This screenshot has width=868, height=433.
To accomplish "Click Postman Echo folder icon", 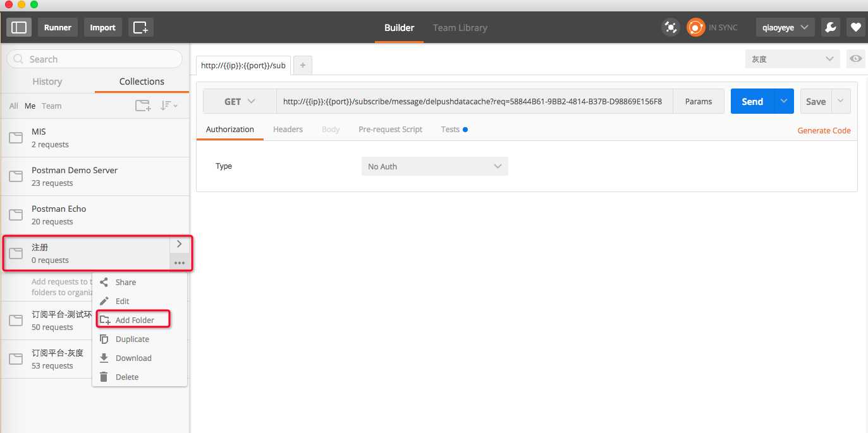I will pyautogui.click(x=16, y=215).
